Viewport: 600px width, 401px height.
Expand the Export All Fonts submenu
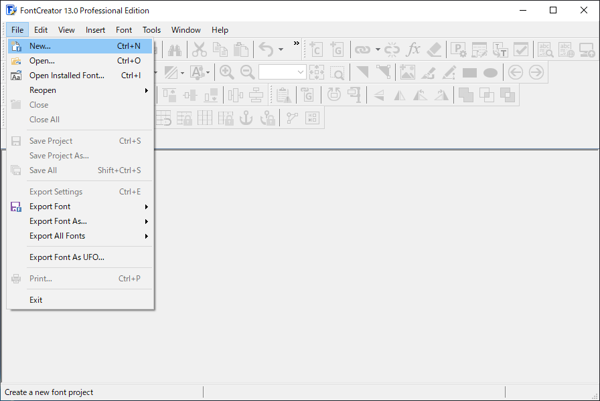(x=80, y=236)
